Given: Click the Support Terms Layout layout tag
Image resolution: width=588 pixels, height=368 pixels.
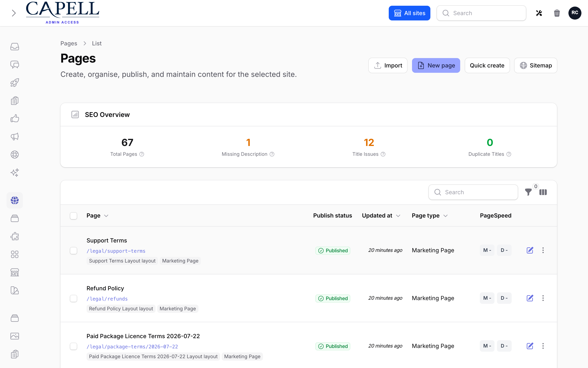Looking at the screenshot, I should pos(122,261).
